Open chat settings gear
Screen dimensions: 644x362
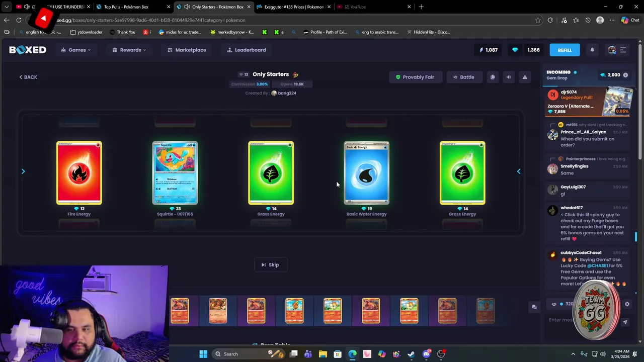627,304
